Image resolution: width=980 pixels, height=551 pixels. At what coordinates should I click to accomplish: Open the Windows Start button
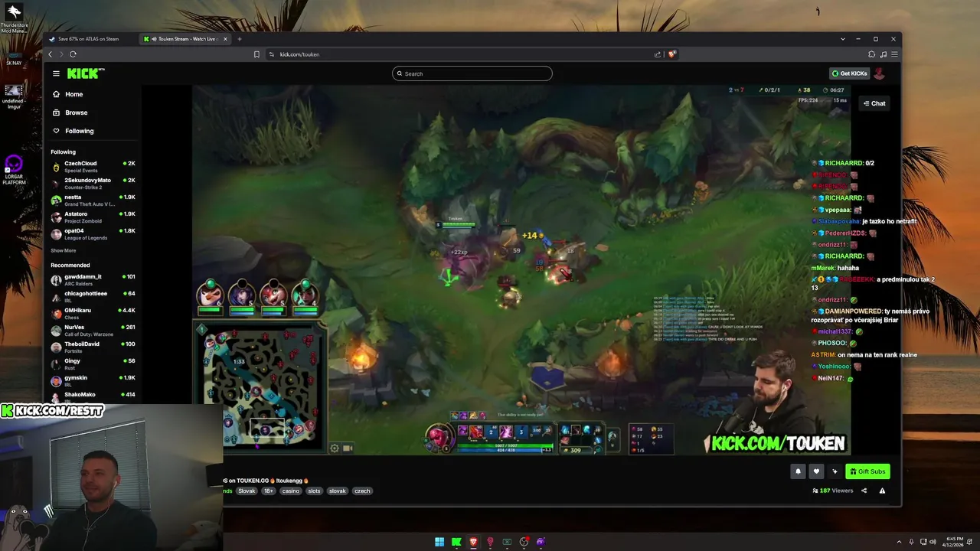point(439,542)
